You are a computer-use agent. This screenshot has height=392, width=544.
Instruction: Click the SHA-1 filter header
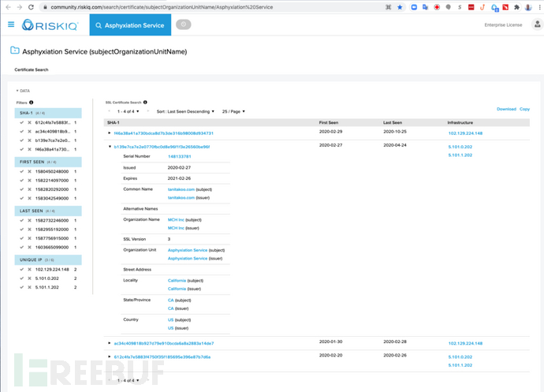pyautogui.click(x=48, y=114)
